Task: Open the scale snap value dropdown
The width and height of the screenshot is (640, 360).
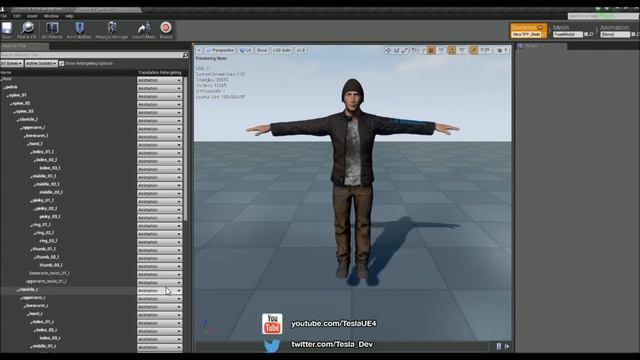Action: 485,50
